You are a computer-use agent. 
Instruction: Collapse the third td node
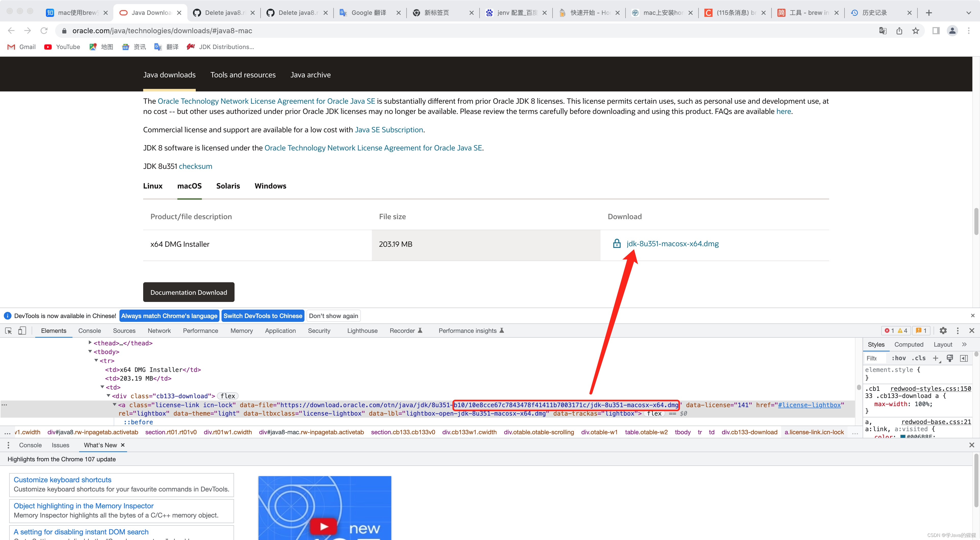coord(102,386)
